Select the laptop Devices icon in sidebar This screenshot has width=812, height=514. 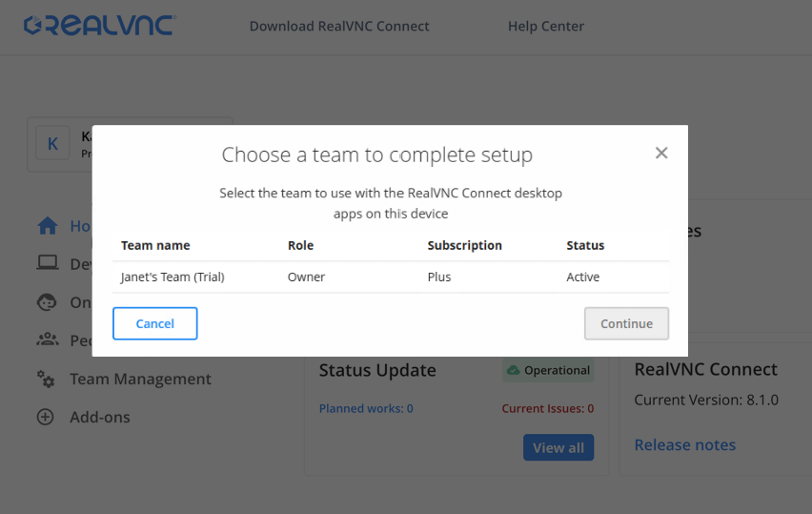coord(47,264)
